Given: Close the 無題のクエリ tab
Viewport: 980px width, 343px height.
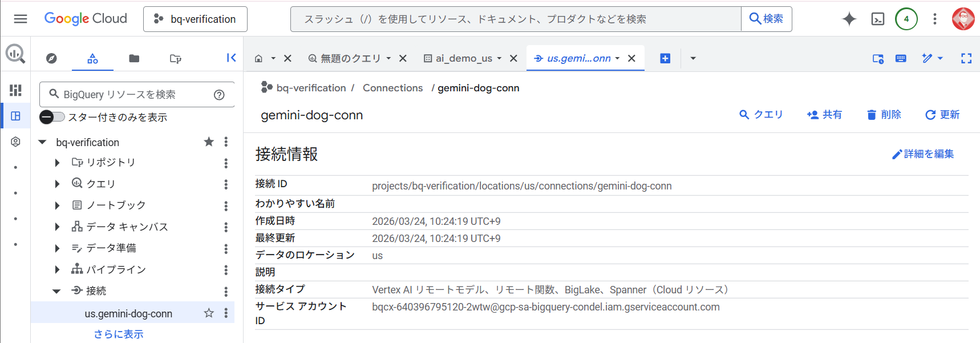Looking at the screenshot, I should point(403,58).
